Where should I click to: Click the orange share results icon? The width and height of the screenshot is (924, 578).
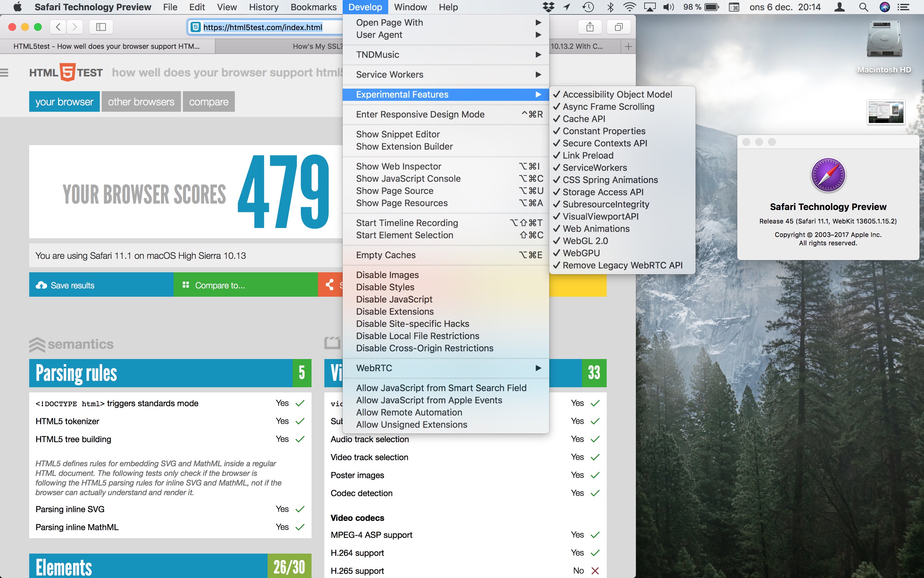pyautogui.click(x=330, y=285)
